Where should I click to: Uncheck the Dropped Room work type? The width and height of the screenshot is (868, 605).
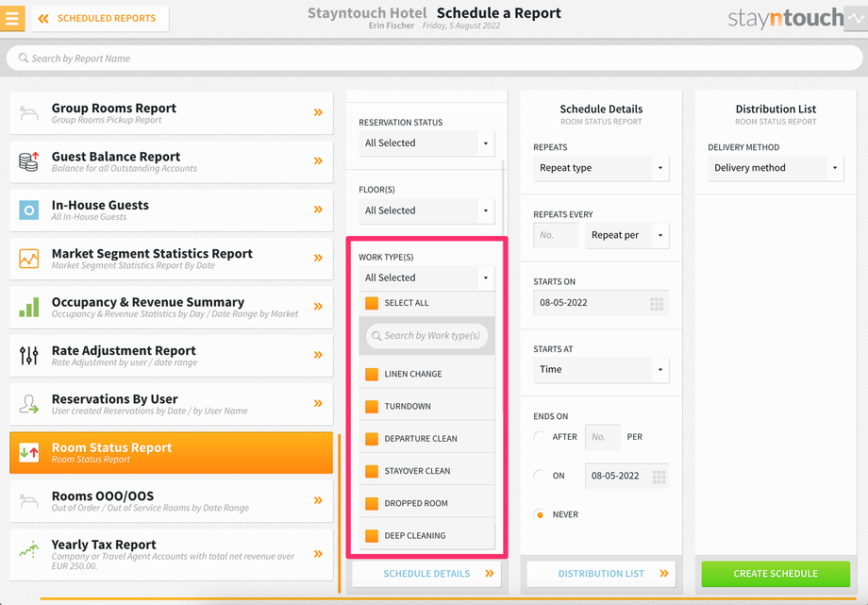click(372, 503)
